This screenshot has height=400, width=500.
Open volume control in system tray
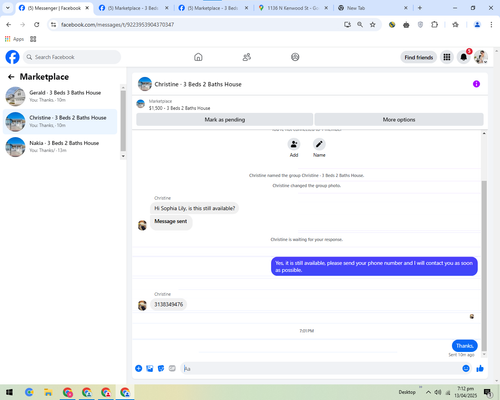[x=438, y=392]
